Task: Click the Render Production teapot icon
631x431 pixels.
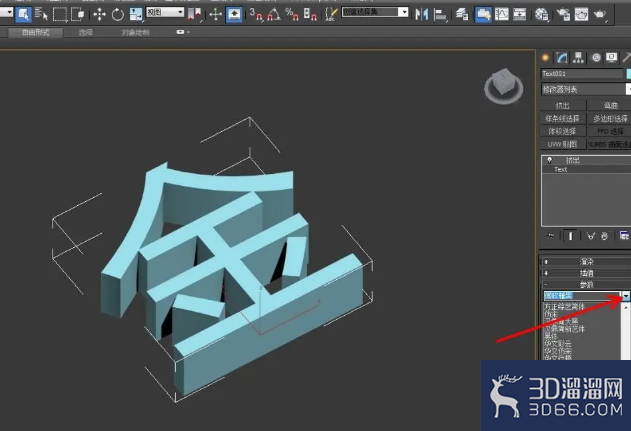Action: coord(600,15)
